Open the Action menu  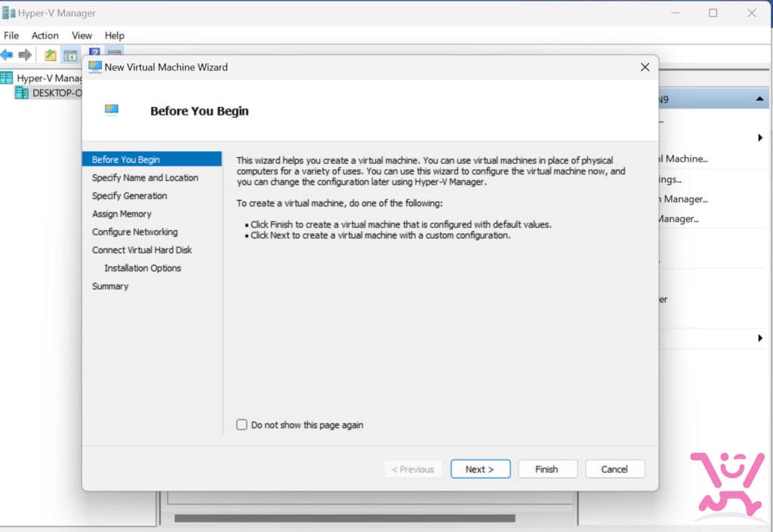pyautogui.click(x=45, y=35)
